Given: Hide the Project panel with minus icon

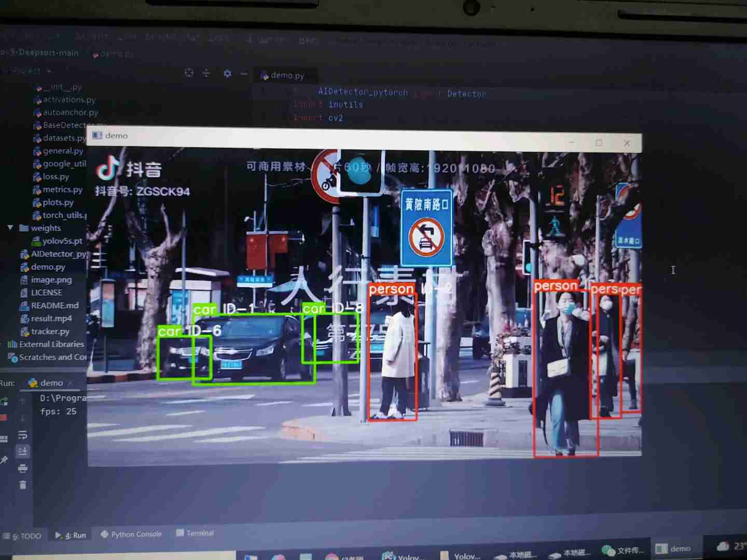Looking at the screenshot, I should coord(244,74).
